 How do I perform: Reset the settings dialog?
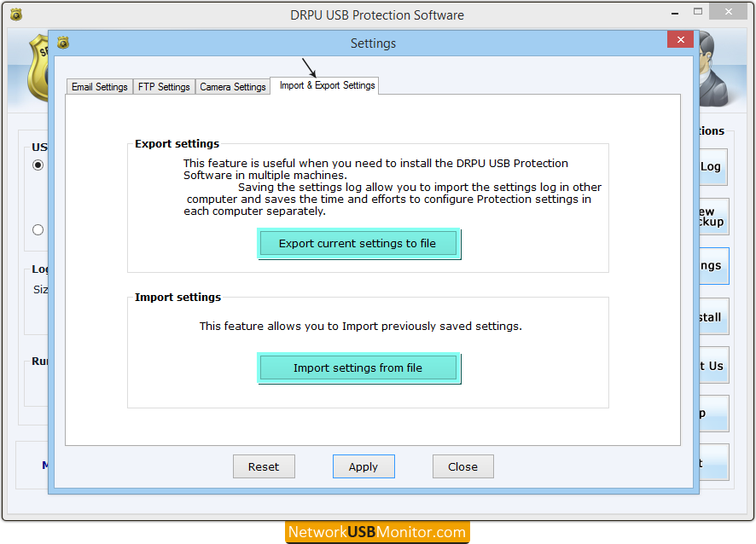pyautogui.click(x=264, y=466)
